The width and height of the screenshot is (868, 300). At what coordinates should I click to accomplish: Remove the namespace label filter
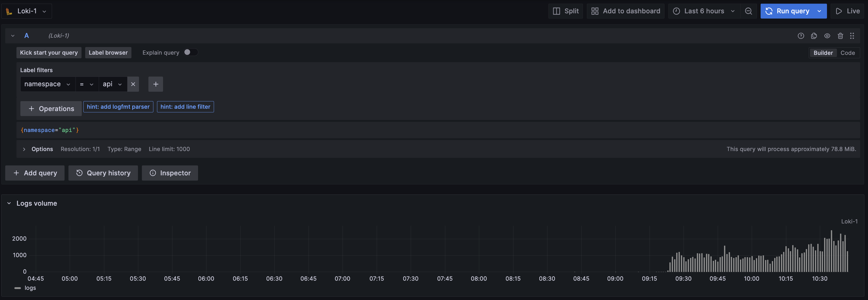(x=133, y=84)
